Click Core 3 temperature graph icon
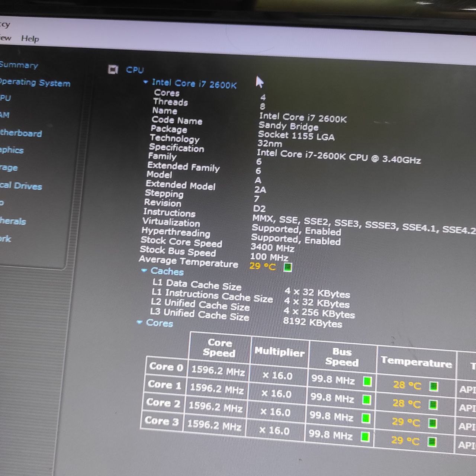The image size is (476, 476). tap(431, 442)
